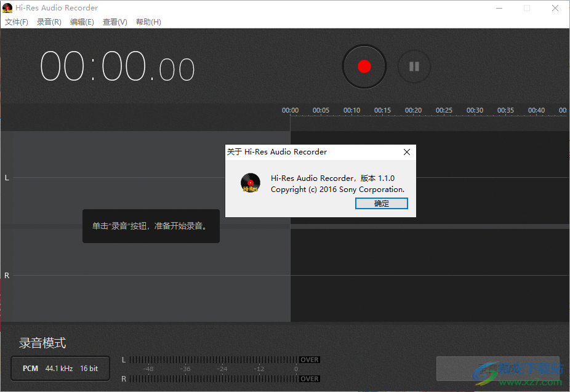Screen dimensions: 570x392
Task: Click the red Record button
Action: point(364,66)
